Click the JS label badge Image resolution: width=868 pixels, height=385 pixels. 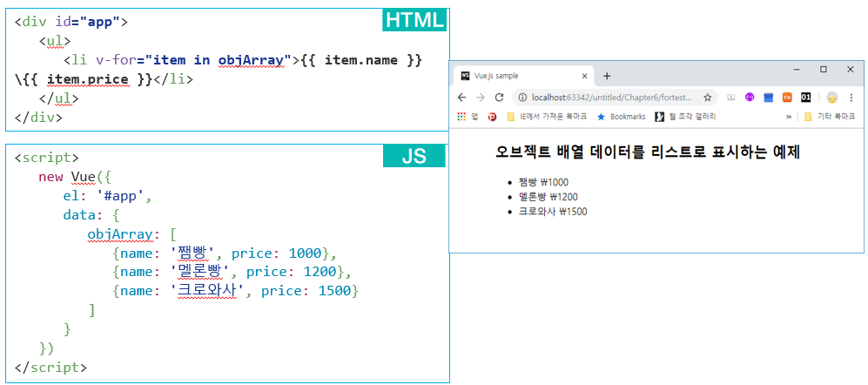[x=414, y=156]
